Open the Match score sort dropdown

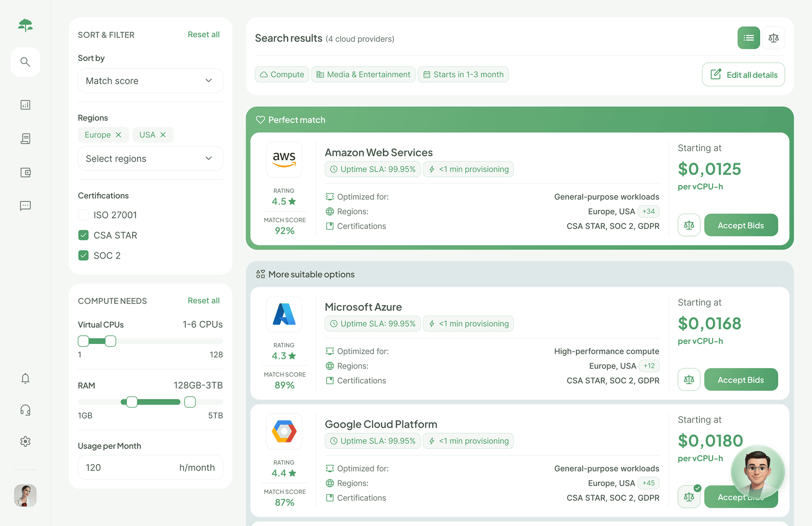150,81
